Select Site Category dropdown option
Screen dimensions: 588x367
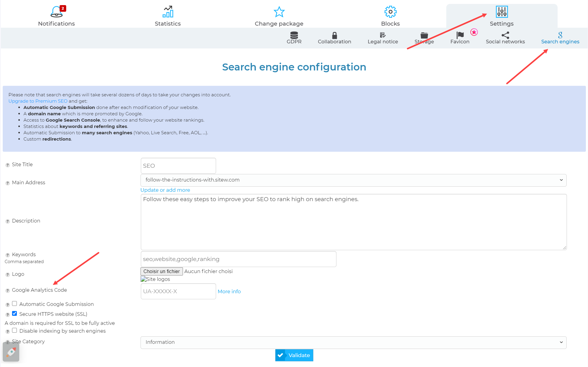tap(354, 342)
